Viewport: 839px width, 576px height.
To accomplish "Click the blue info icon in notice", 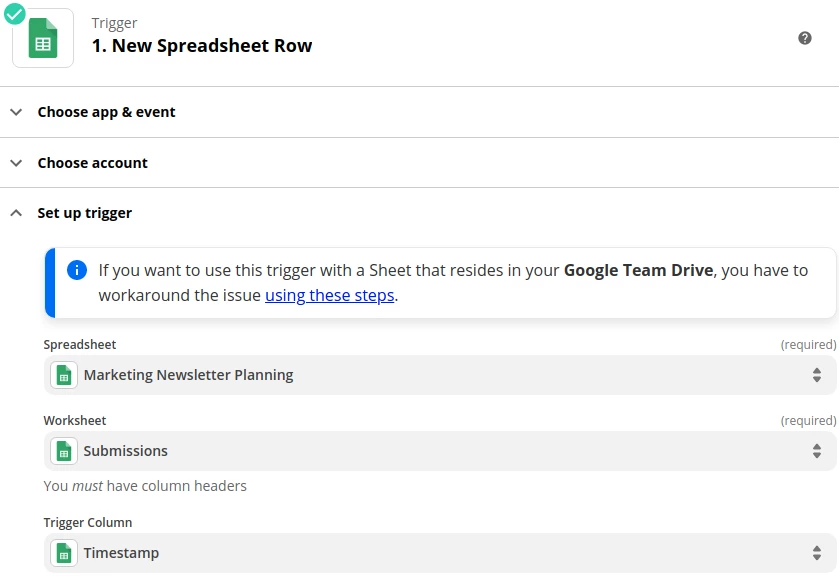I will point(76,270).
